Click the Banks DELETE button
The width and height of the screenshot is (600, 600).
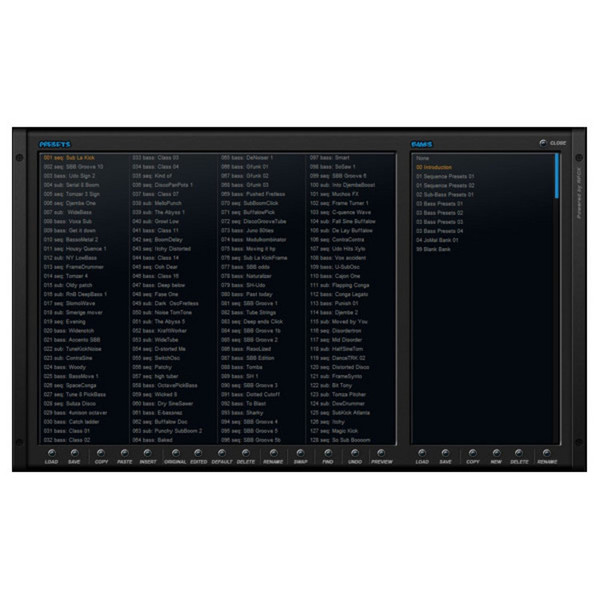click(519, 453)
